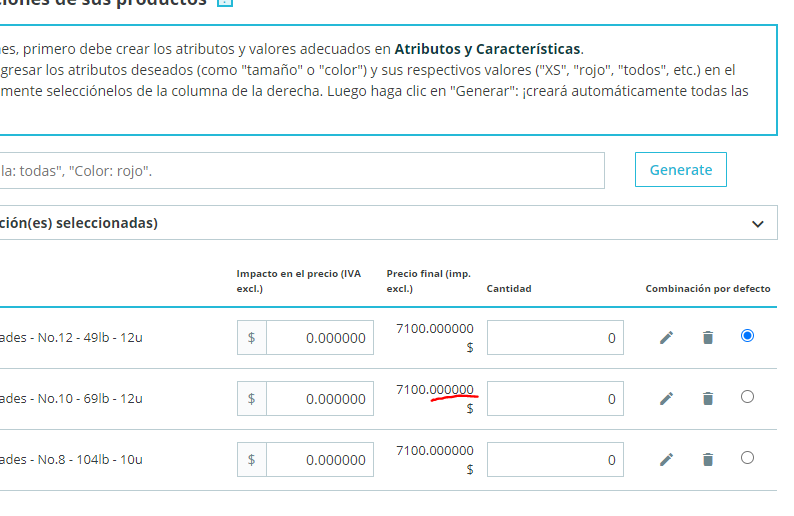Screen dimensions: 794x516
Task: Expand the selected combinations bulk actions chevron
Action: pyautogui.click(x=758, y=224)
